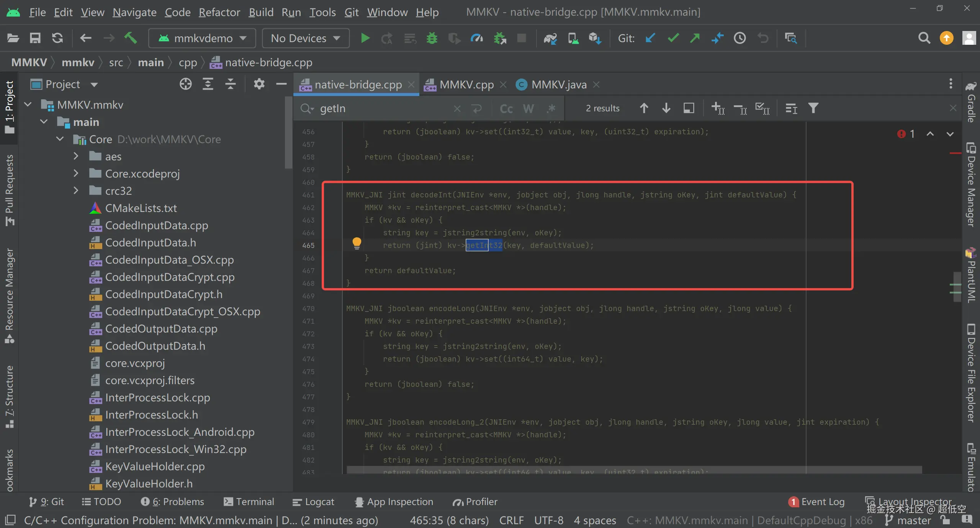Open the Terminal tool window
Screen dimensions: 980x528
pos(249,502)
